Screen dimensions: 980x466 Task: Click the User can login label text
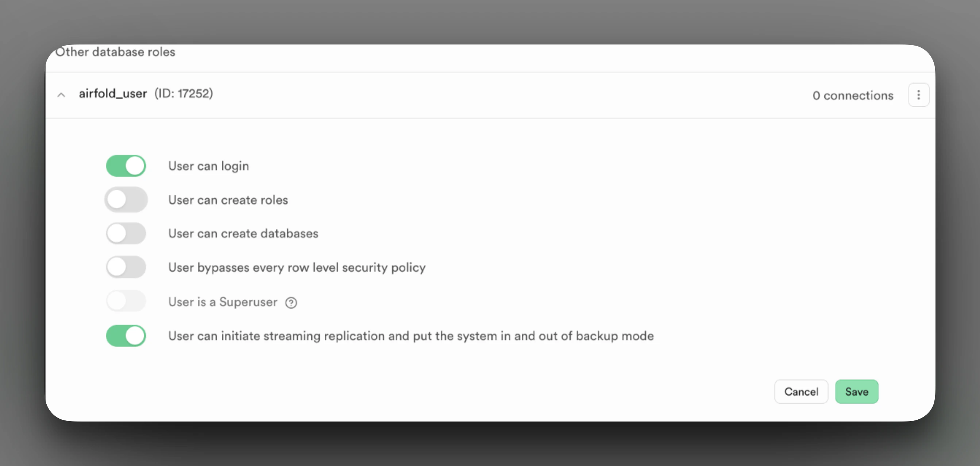point(208,166)
